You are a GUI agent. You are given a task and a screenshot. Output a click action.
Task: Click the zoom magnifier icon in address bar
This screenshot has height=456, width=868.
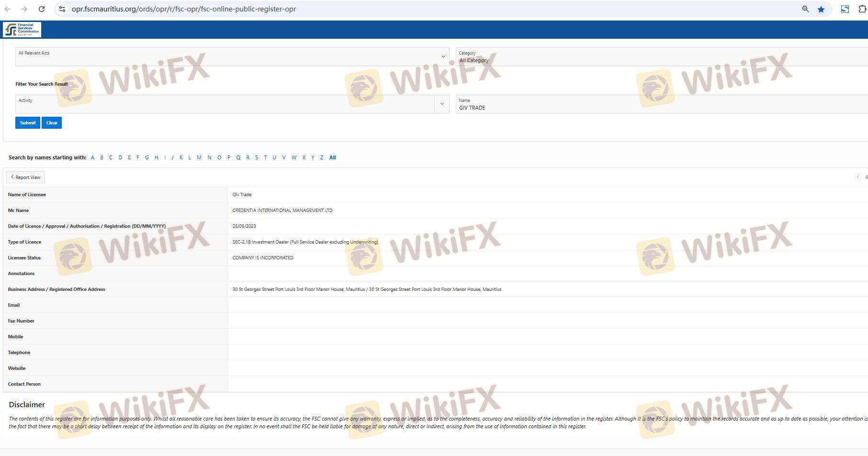805,9
